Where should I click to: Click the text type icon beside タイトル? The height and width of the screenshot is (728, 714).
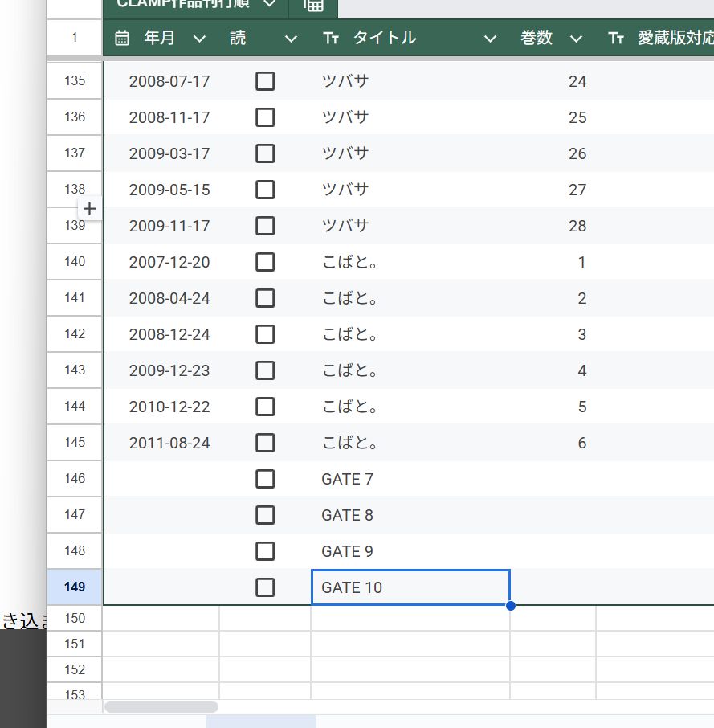[x=331, y=38]
